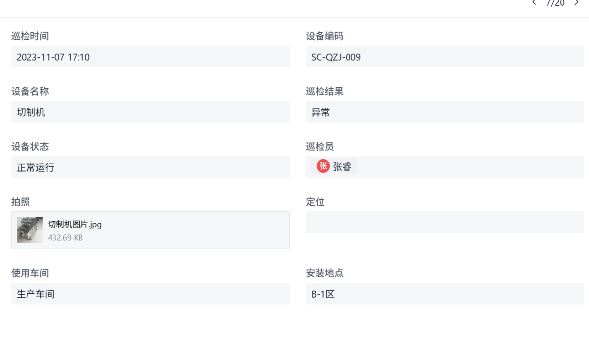
Task: Open the 切制机图片.jpg thumbnail
Action: point(30,230)
